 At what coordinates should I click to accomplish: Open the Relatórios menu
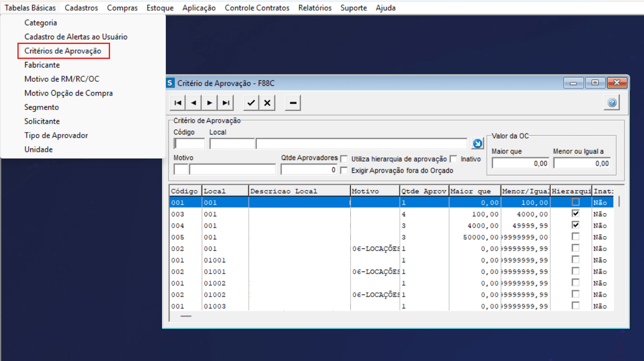click(315, 8)
